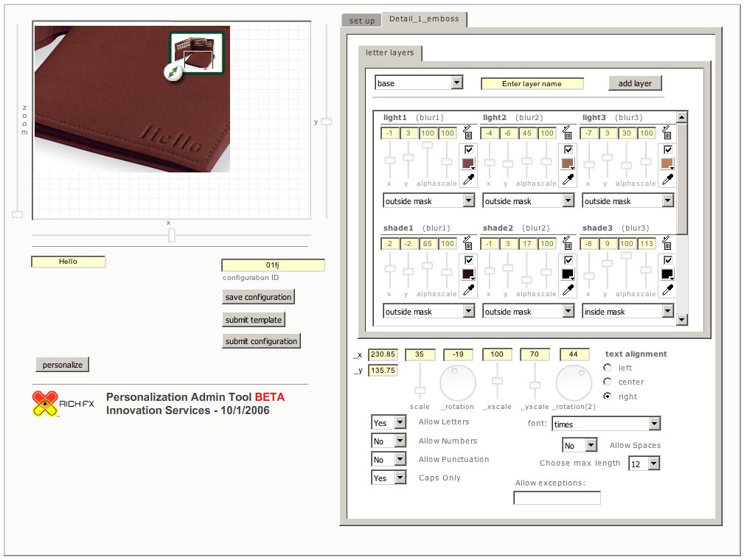Click submit configuration
The height and width of the screenshot is (560, 744).
(261, 341)
